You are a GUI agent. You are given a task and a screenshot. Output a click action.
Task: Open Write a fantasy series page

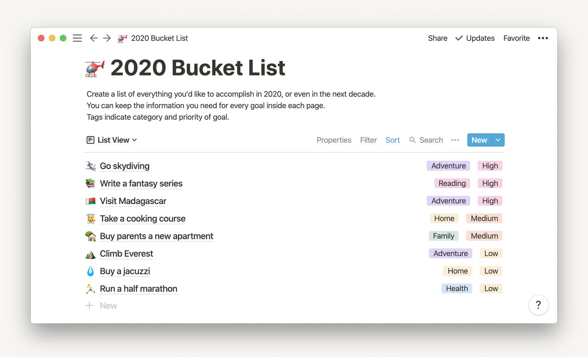(141, 183)
